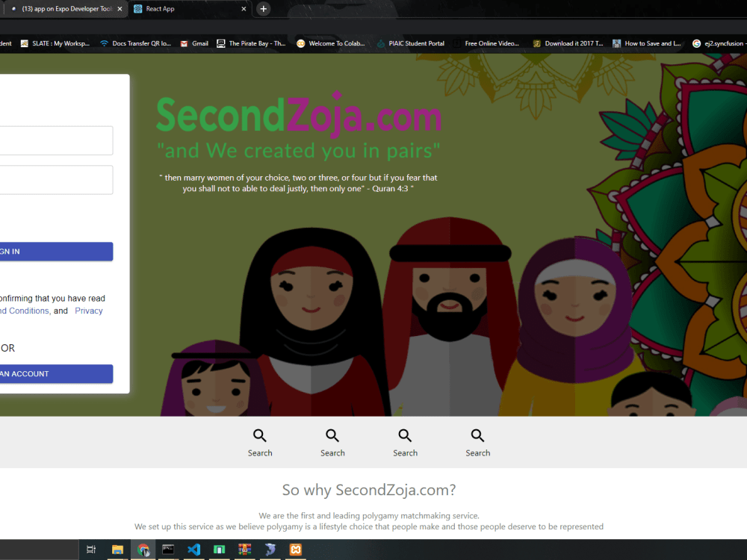The image size is (747, 560).
Task: Click the Google favicon beside ej2.syncfusion
Action: pyautogui.click(x=696, y=43)
